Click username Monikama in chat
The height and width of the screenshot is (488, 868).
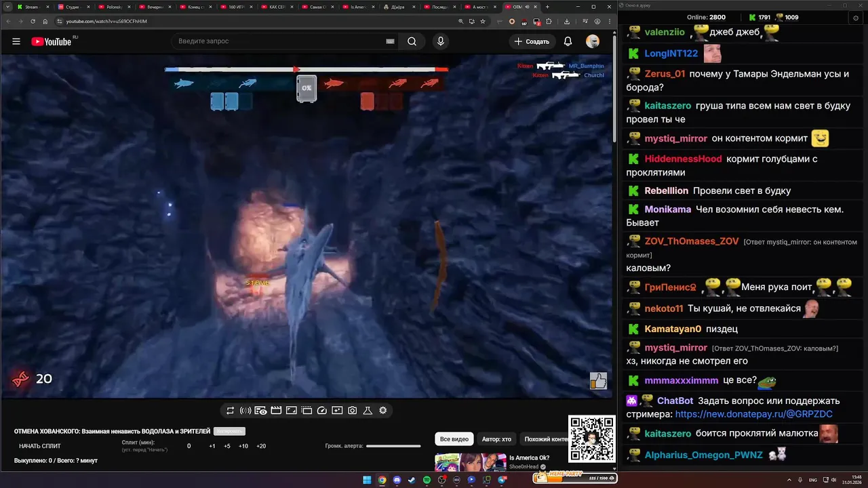tap(668, 209)
